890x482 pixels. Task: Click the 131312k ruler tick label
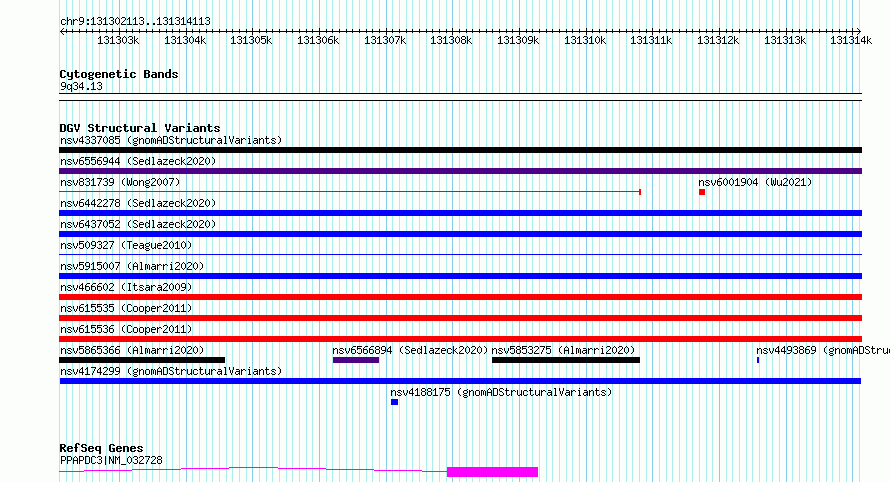point(718,40)
